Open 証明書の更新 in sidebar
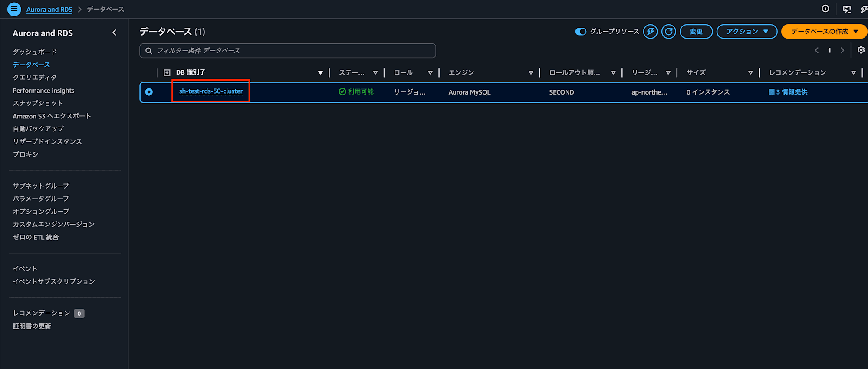The image size is (868, 369). pos(32,326)
